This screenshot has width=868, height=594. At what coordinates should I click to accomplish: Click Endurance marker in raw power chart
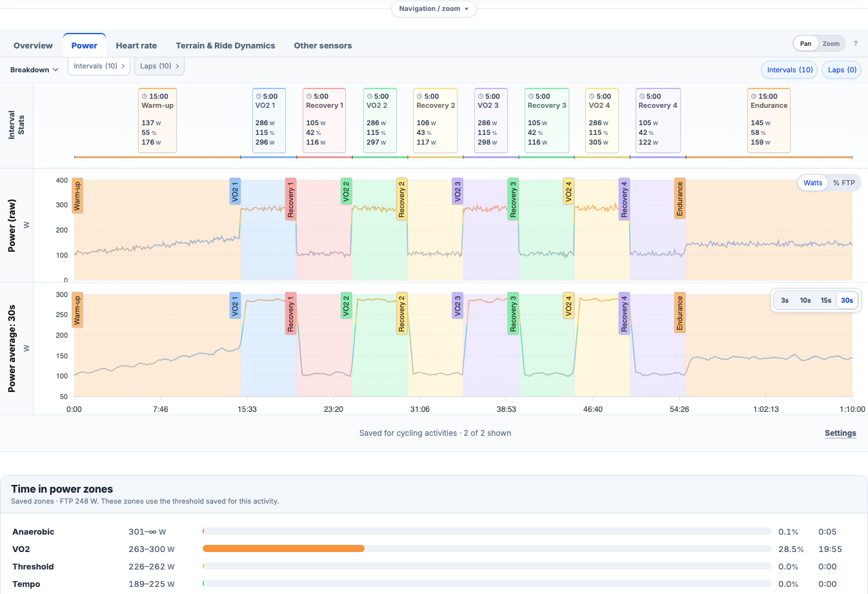click(x=680, y=199)
